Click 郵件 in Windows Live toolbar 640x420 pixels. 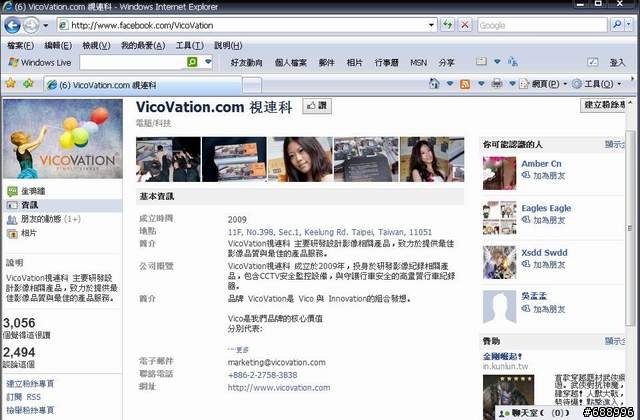[x=327, y=62]
